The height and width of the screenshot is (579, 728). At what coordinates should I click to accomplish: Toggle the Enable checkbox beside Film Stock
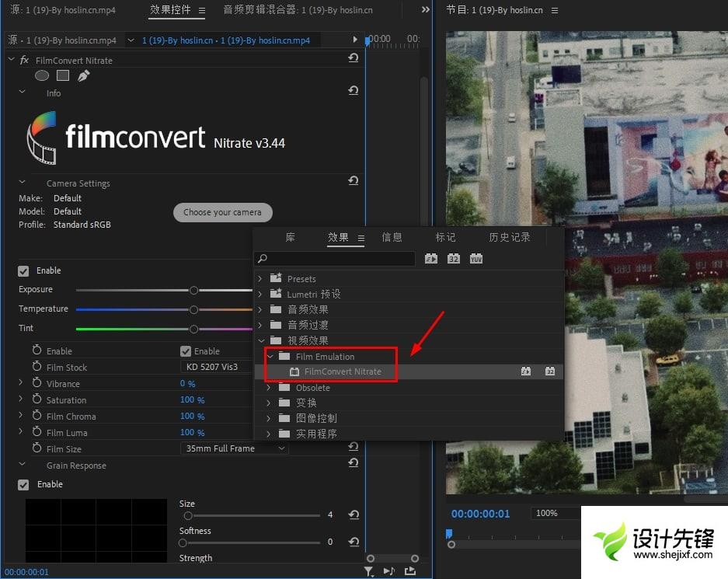pos(186,351)
